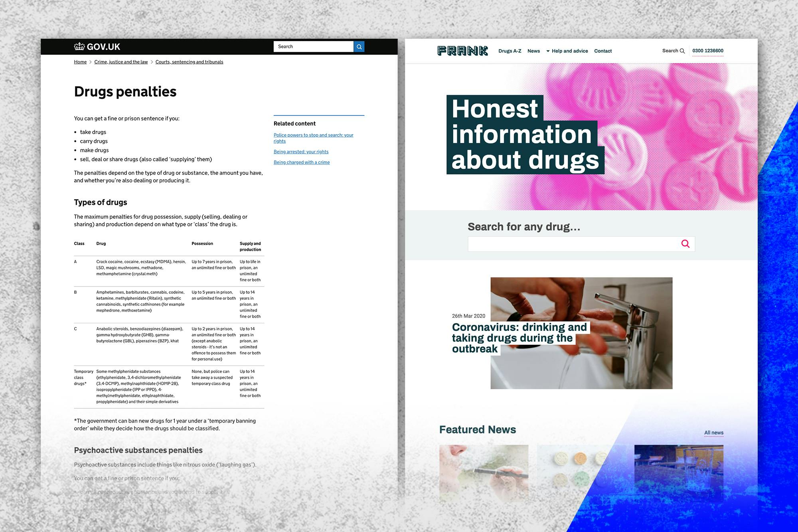Click the 'Types of drugs' heading
Viewport: 798px width, 532px height.
coord(101,202)
